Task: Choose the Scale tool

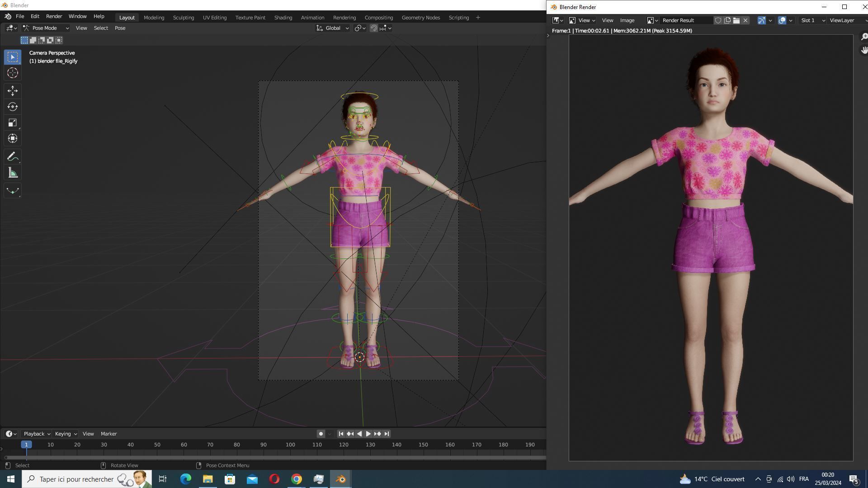Action: (13, 122)
